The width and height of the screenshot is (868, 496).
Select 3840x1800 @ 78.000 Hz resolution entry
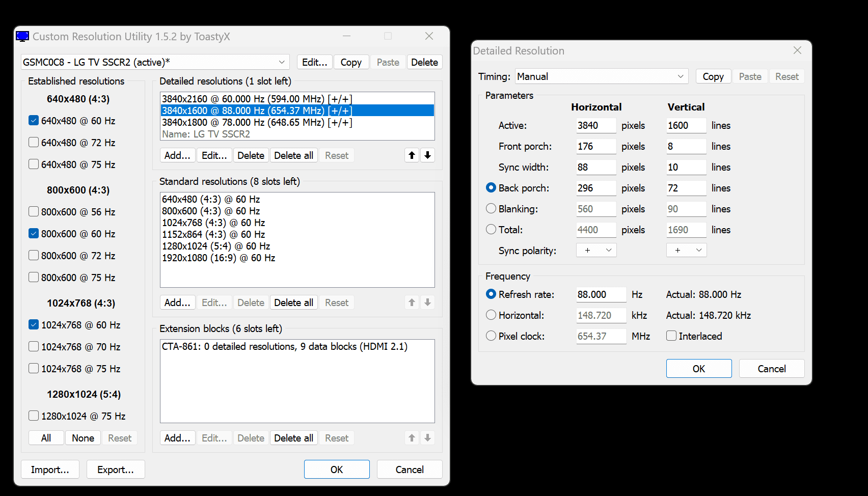click(297, 122)
